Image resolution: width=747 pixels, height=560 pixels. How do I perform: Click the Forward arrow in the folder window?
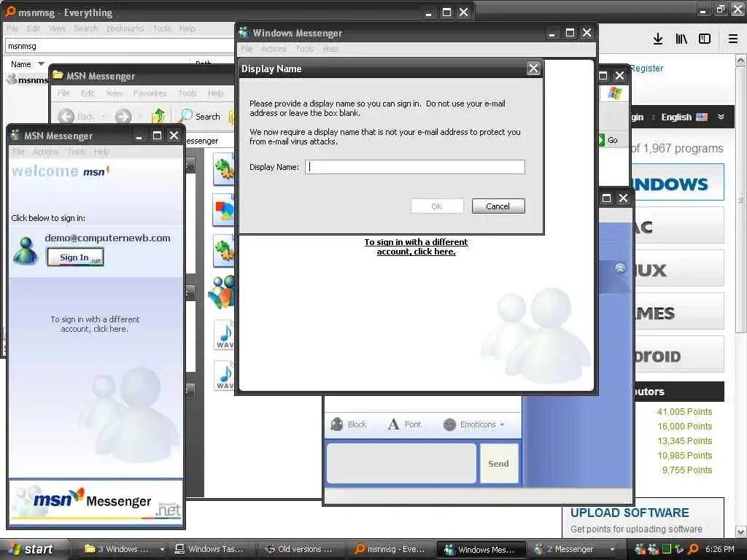pos(123,116)
